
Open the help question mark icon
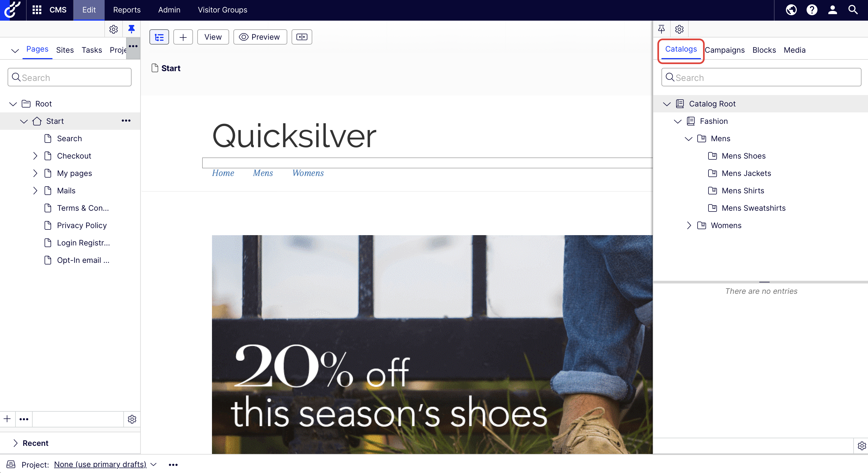[x=812, y=10]
